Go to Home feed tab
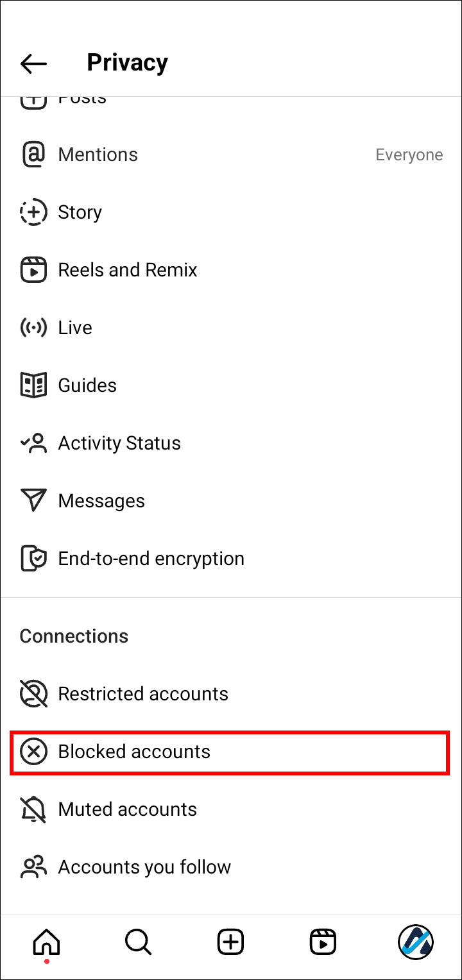462x980 pixels. coord(46,942)
